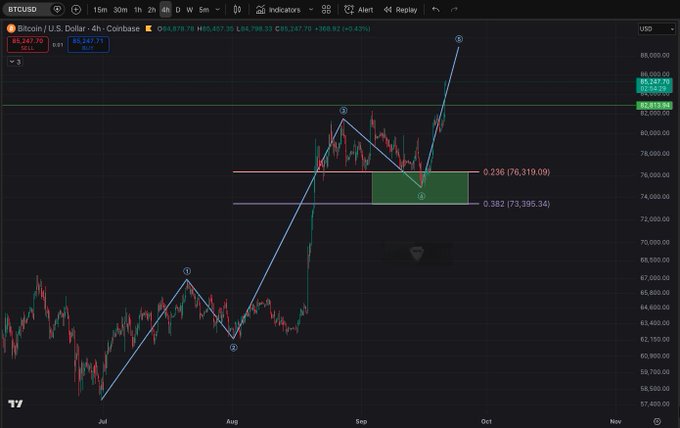Click the Nov label on the time axis
The width and height of the screenshot is (680, 428).
615,421
